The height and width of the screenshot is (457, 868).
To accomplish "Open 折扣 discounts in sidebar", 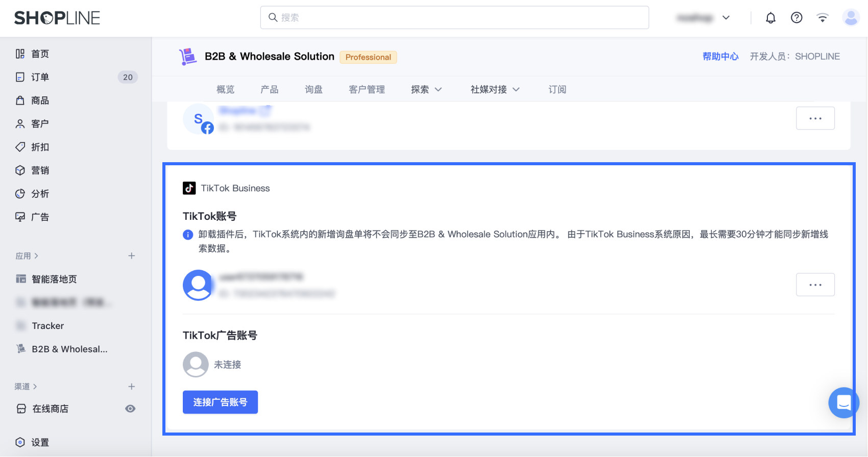I will coord(40,147).
